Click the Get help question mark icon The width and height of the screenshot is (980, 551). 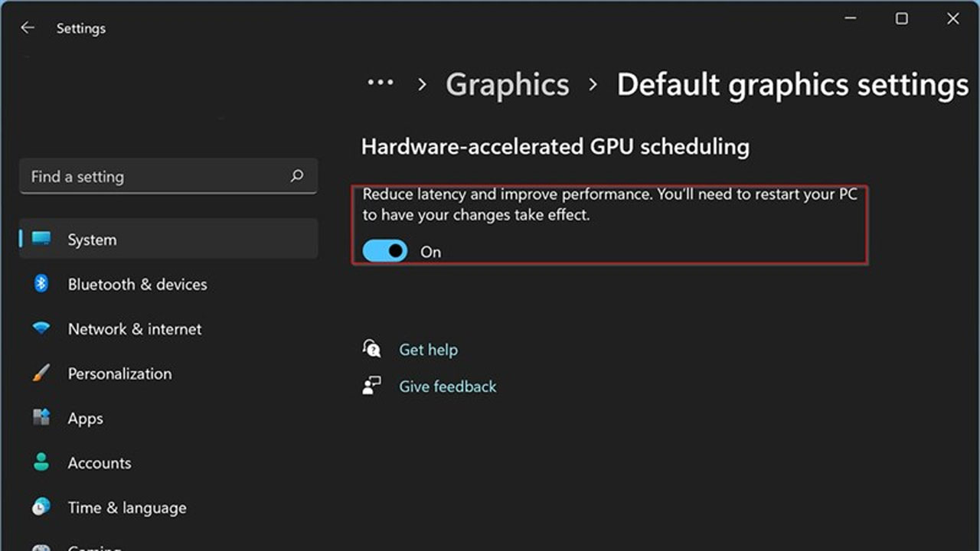pos(372,348)
